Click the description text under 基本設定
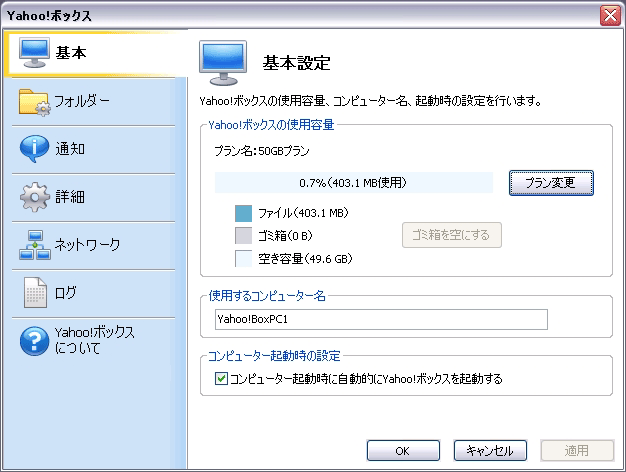 coord(370,101)
